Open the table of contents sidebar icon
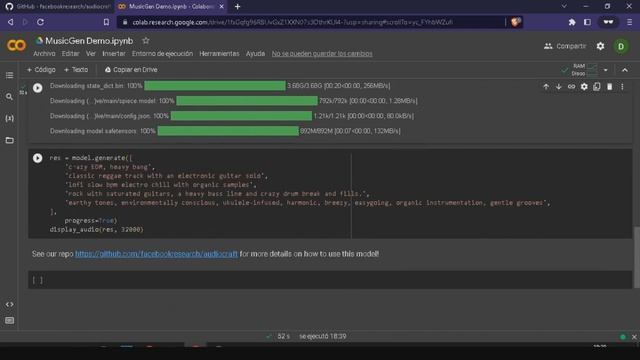 tap(9, 76)
